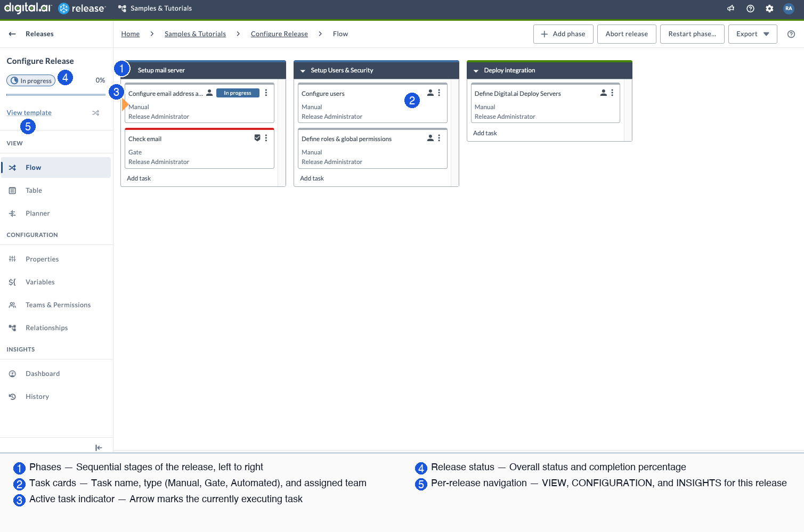Viewport: 804px width, 532px height.
Task: Click the digital.ai release logo
Action: tap(55, 8)
